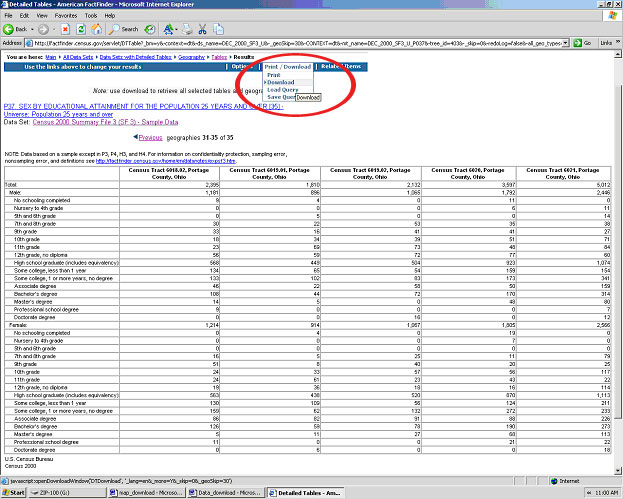Screen dimensions: 623x499
Task: Open Census 2000 Summary File 3 link
Action: 105,122
